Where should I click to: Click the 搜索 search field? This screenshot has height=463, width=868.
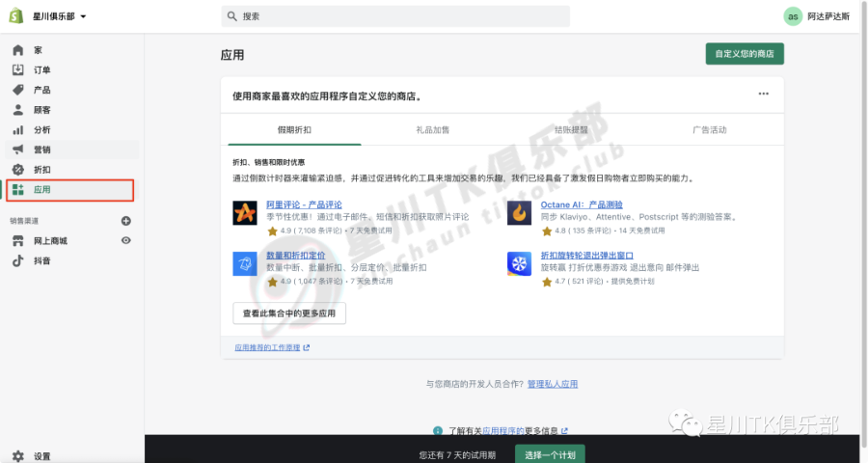coord(395,16)
